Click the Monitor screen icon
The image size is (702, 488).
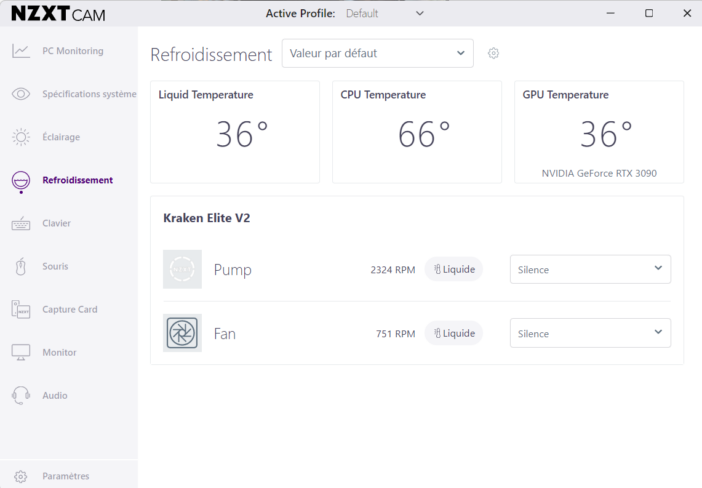pyautogui.click(x=21, y=352)
